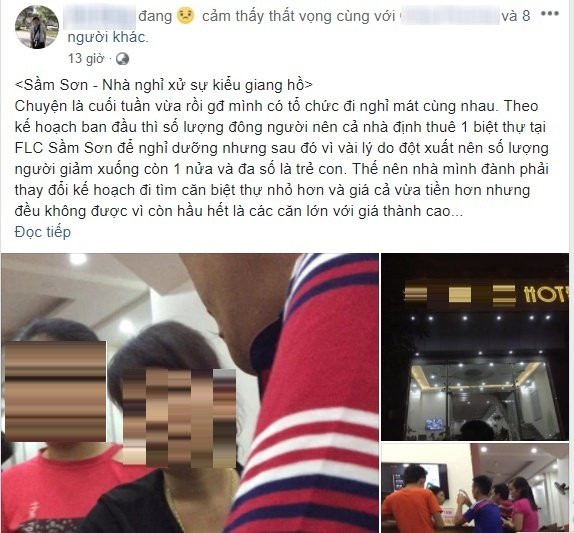Viewport: 574px width, 533px height.
Task: Open the large selfie photo
Action: pos(190,393)
